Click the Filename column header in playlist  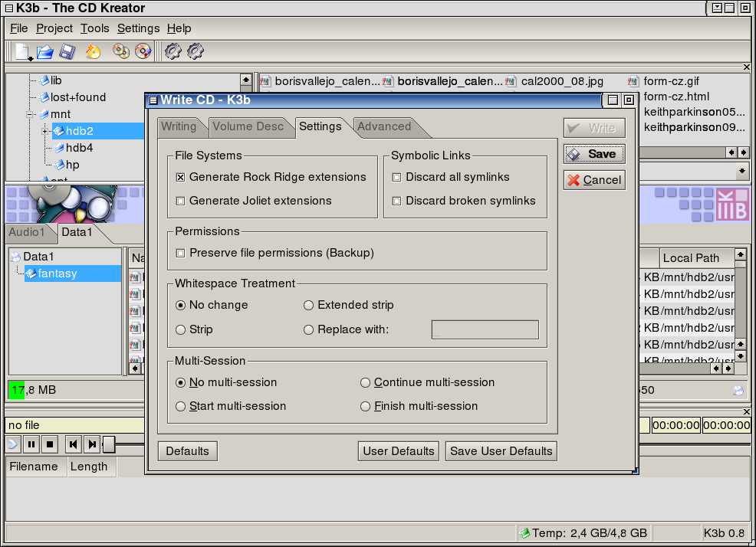click(x=36, y=467)
